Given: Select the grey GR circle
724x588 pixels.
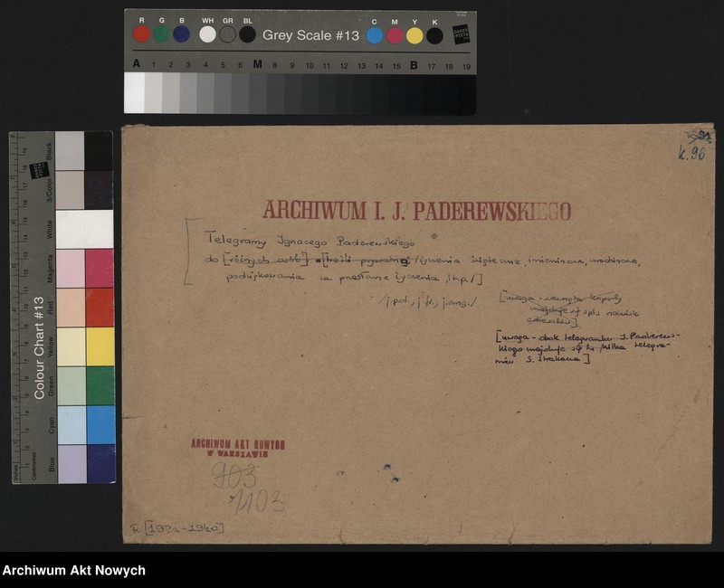Looking at the screenshot, I should coord(228,34).
